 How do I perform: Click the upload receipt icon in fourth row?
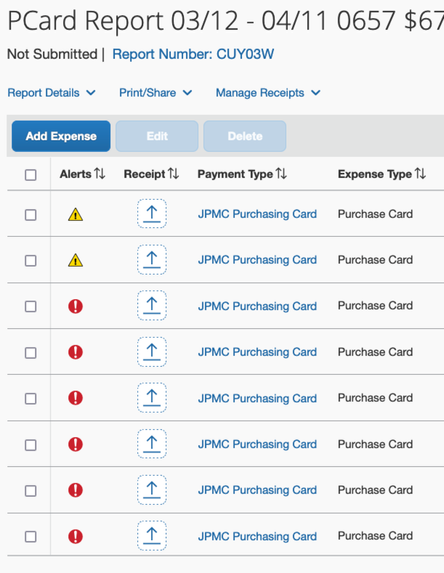click(152, 352)
